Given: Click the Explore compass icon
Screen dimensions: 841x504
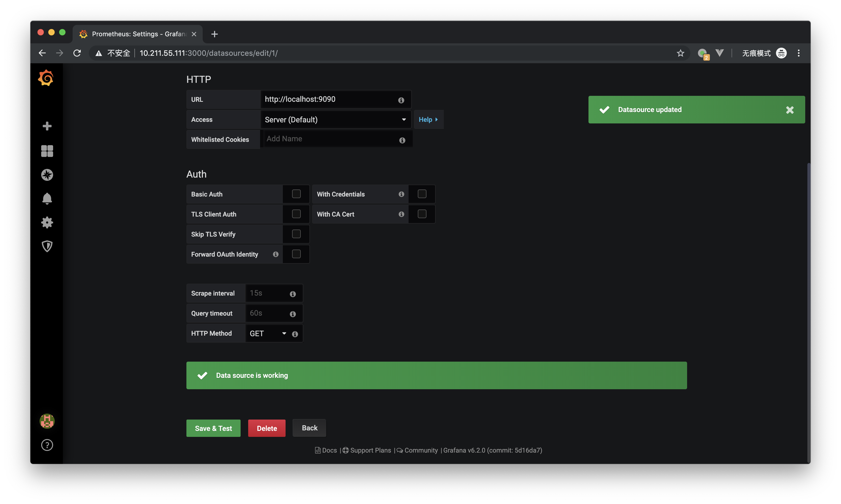Looking at the screenshot, I should tap(47, 174).
